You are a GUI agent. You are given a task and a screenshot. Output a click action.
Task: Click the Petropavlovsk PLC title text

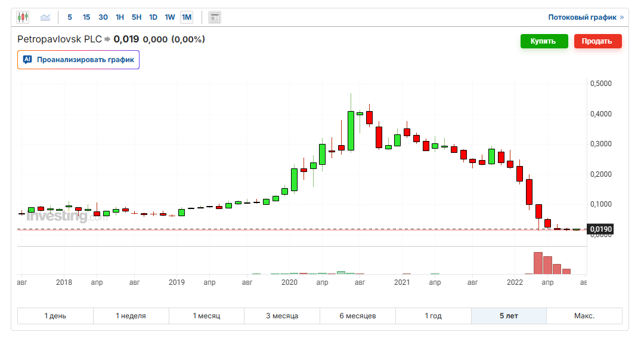click(x=60, y=39)
